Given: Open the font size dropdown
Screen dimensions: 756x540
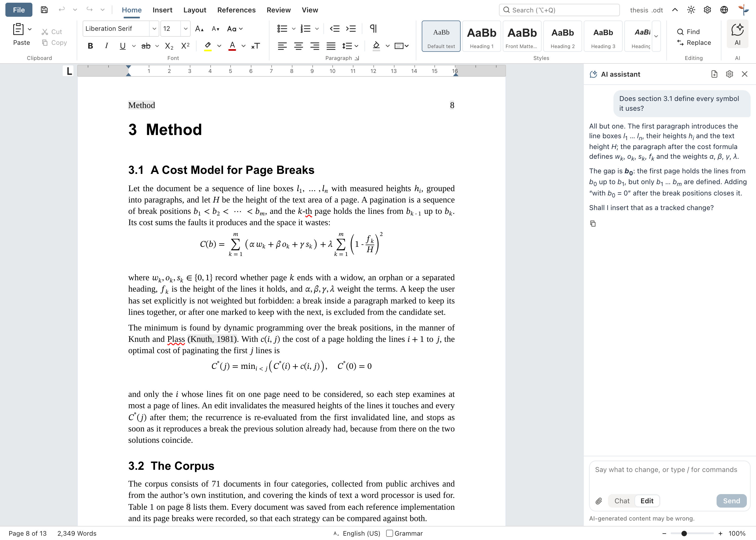Looking at the screenshot, I should [x=185, y=29].
